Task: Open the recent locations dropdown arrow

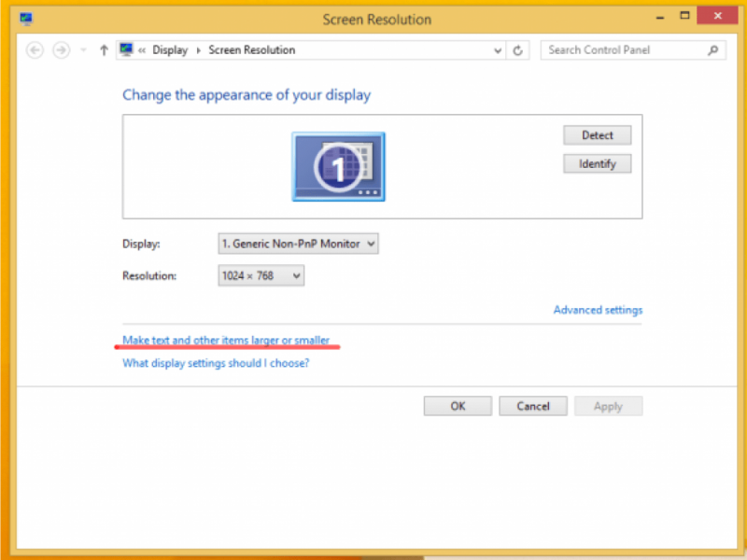Action: pos(83,50)
